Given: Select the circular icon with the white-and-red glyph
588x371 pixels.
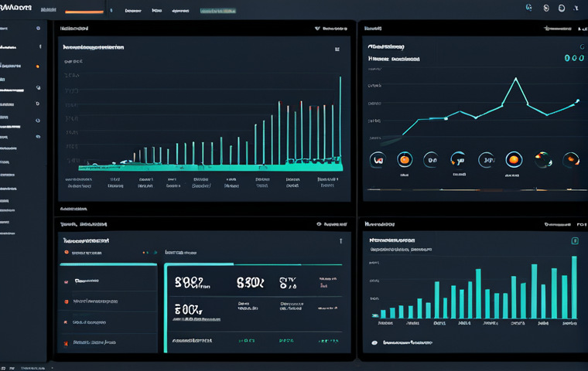Looking at the screenshot, I should (378, 160).
